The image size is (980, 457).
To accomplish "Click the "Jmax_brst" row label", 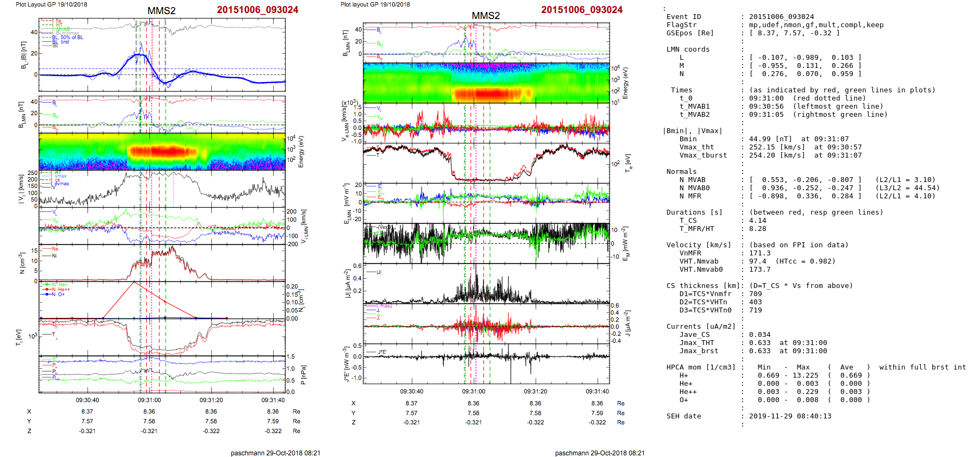I will pyautogui.click(x=699, y=351).
